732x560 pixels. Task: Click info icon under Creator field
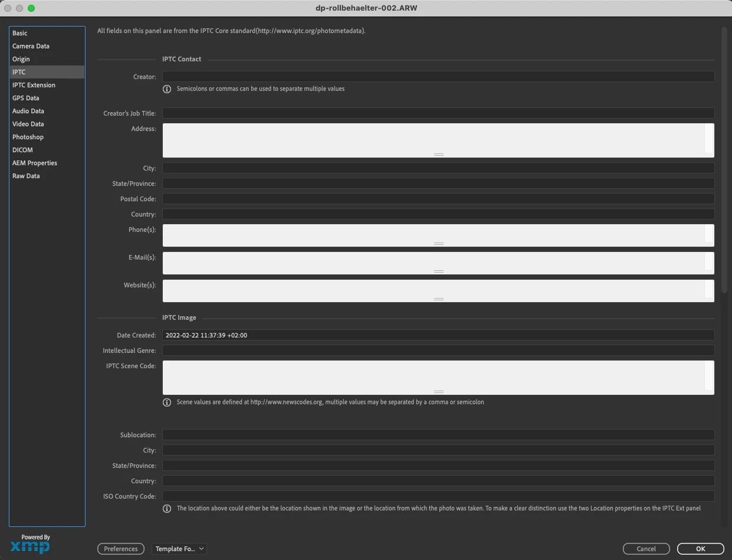(x=167, y=89)
